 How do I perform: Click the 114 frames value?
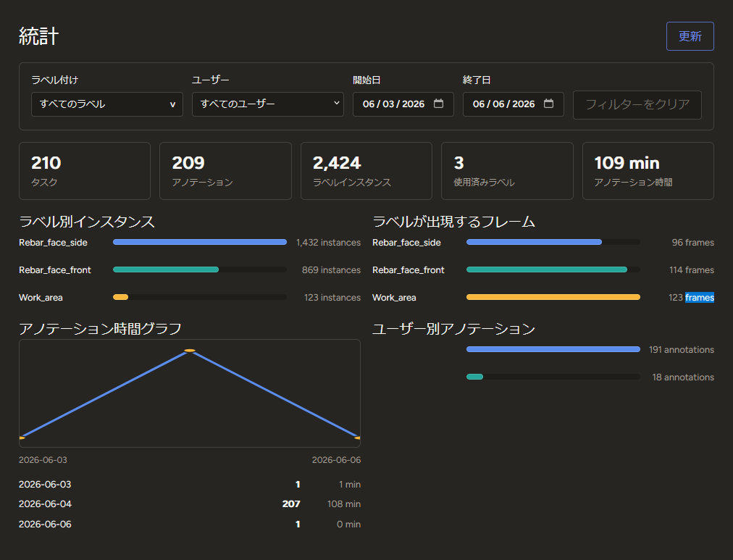[x=692, y=270]
